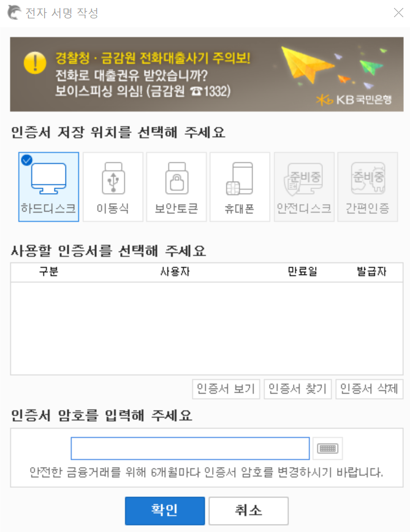The width and height of the screenshot is (410, 532).
Task: Select 하드디스크 storage location
Action: (x=48, y=186)
